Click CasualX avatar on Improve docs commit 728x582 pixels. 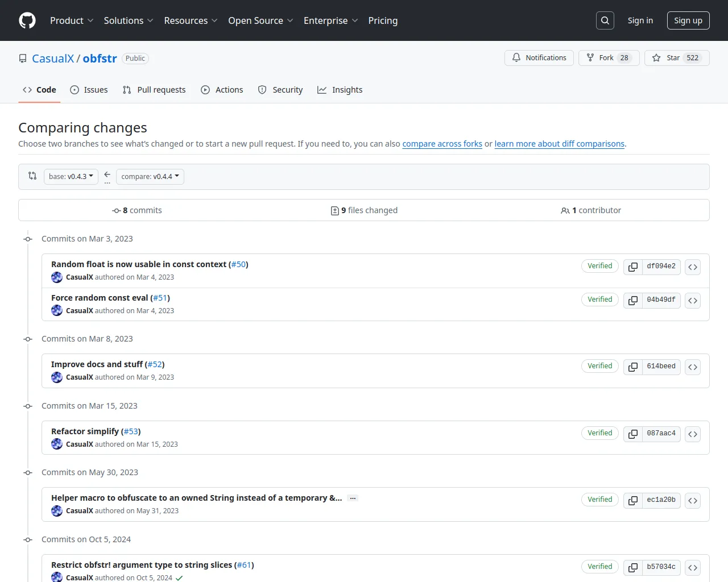[x=57, y=377]
